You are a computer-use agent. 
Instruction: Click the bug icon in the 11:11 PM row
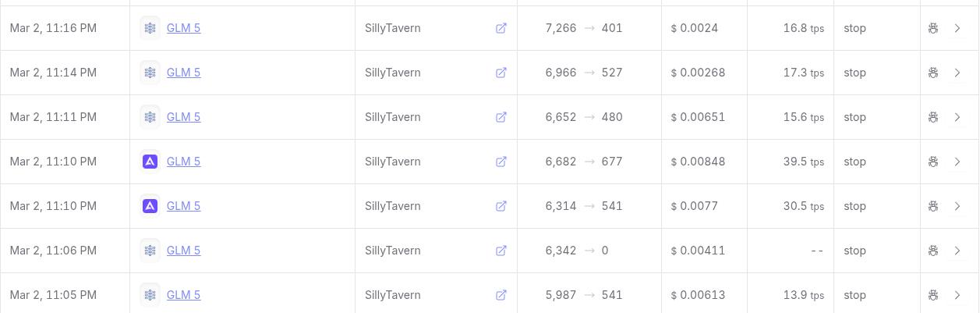933,117
